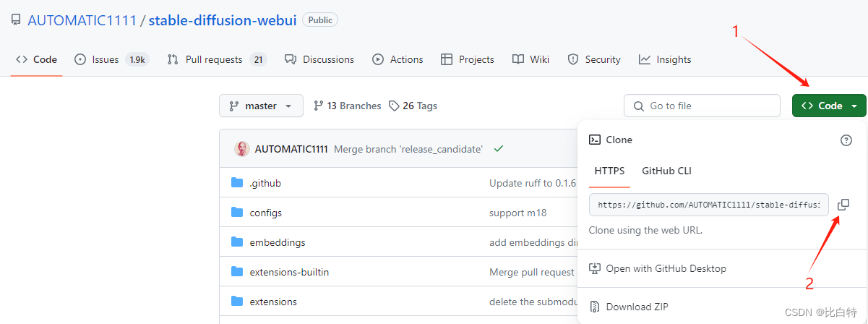Select the HTTPS clone tab

pyautogui.click(x=609, y=171)
